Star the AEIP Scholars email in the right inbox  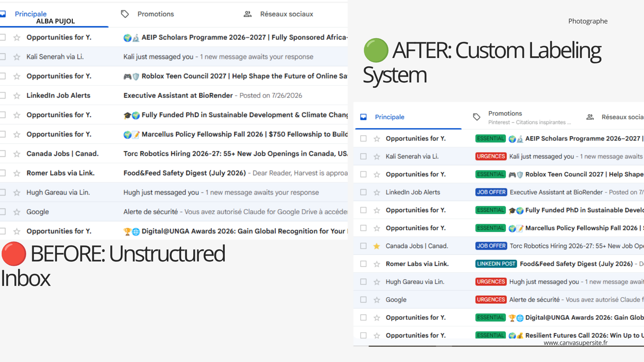[x=377, y=139]
